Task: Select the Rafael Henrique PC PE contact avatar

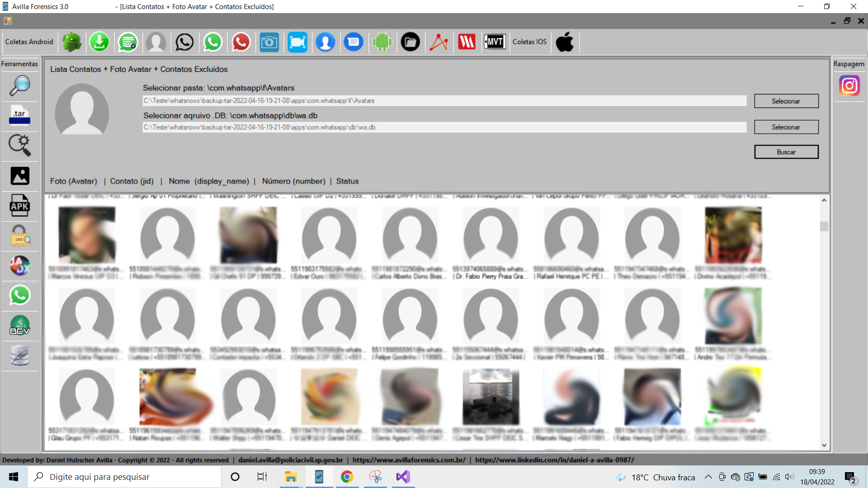Action: point(571,235)
